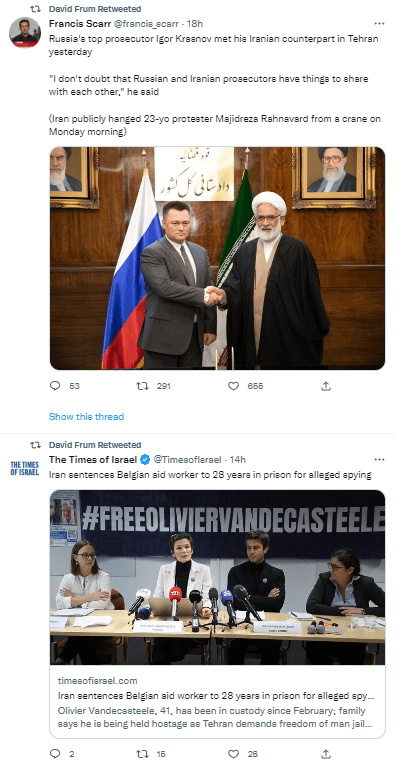
Task: Open the first 'David Frum Retweeted' label
Action: click(x=95, y=9)
